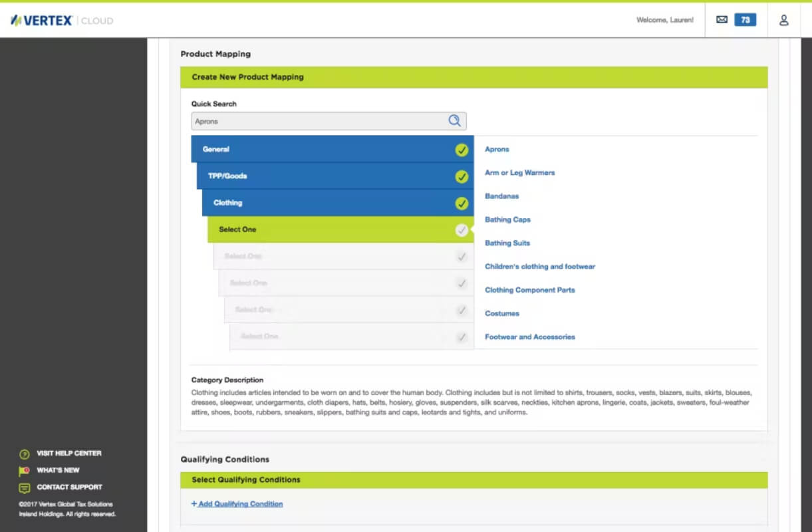Click the Product Mapping section title

pyautogui.click(x=215, y=54)
